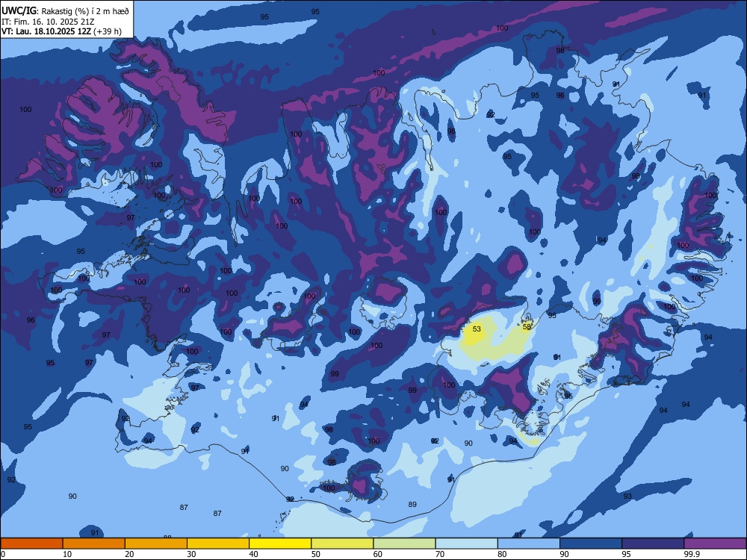The width and height of the screenshot is (747, 560).
Task: Click the legend tick label '30'
Action: coord(191,554)
